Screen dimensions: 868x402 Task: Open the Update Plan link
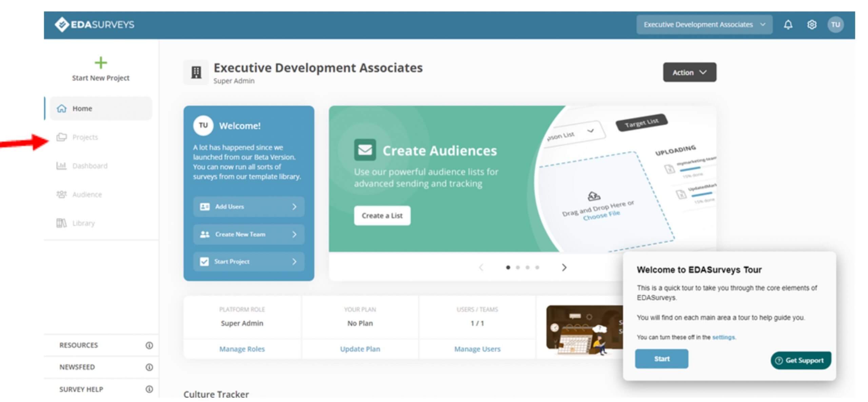(x=360, y=349)
